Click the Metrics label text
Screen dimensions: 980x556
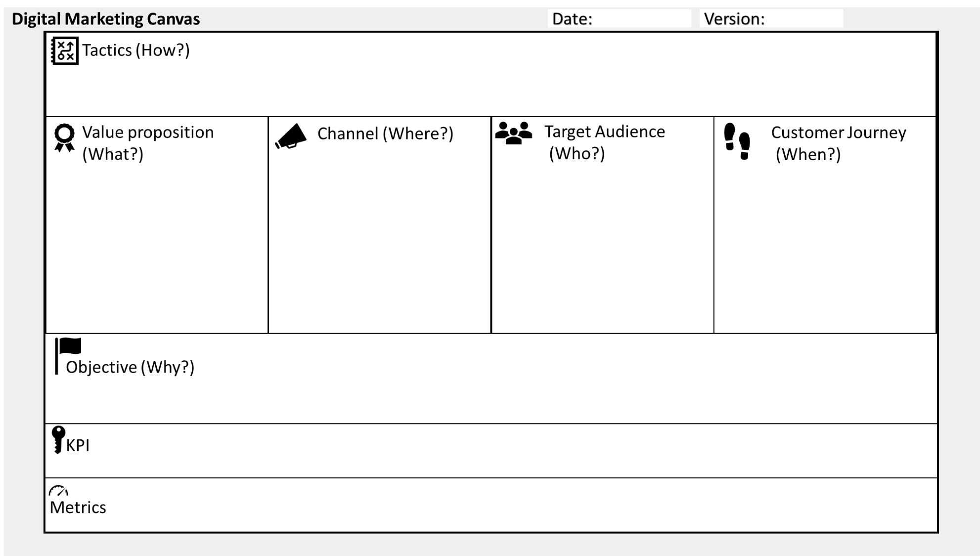(78, 508)
